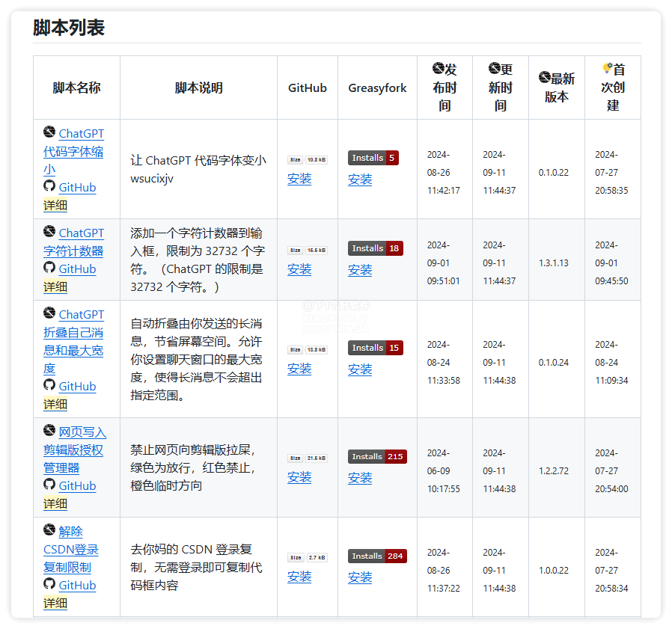The image size is (672, 629).
Task: Click the Installs 215 badge
Action: coord(378,456)
